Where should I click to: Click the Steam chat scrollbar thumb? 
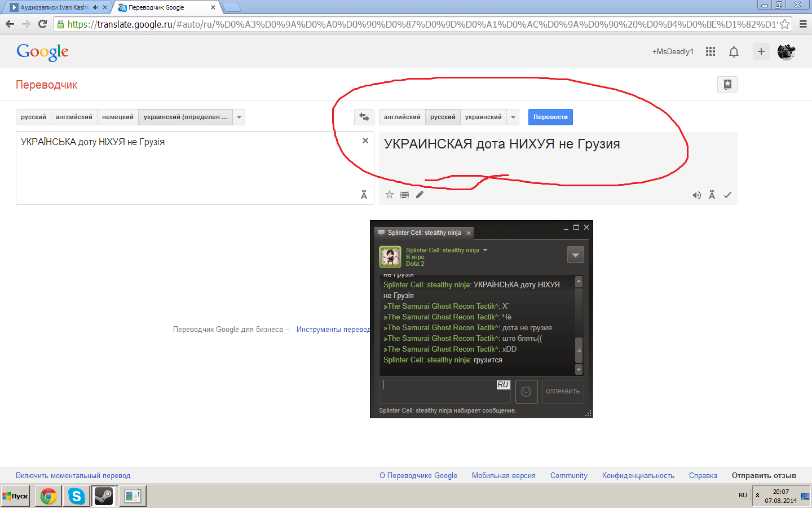tap(579, 349)
